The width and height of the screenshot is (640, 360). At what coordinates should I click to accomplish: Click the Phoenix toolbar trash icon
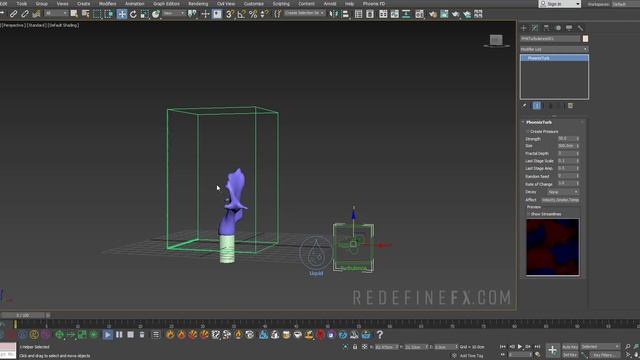coord(142,335)
